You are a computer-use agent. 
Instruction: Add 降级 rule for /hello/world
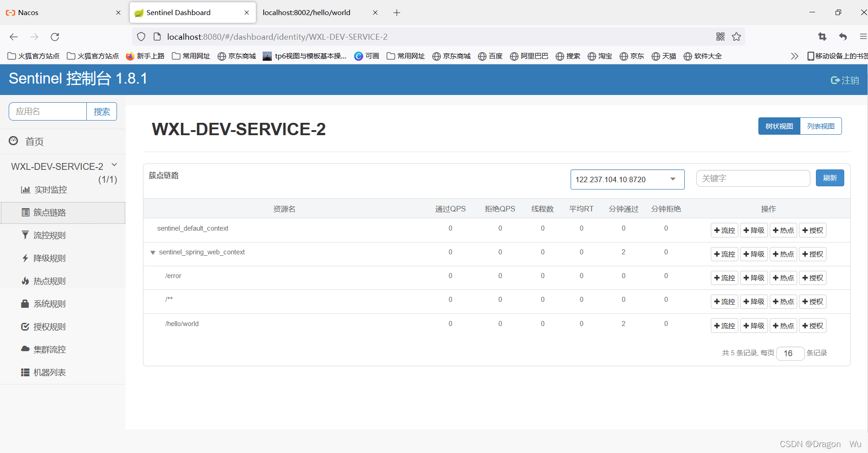pos(754,326)
